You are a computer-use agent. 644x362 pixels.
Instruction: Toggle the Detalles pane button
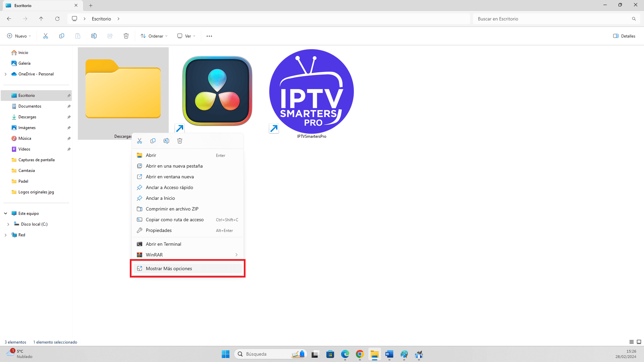(x=624, y=36)
